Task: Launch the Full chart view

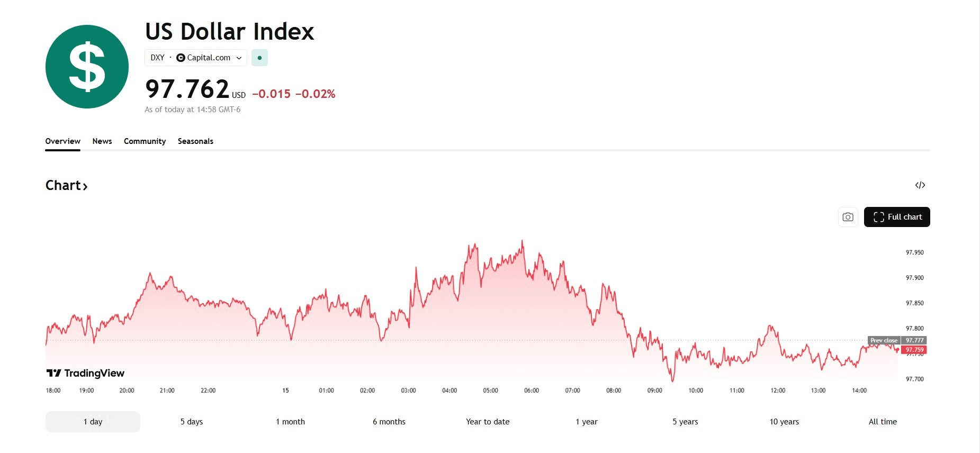Action: click(897, 217)
